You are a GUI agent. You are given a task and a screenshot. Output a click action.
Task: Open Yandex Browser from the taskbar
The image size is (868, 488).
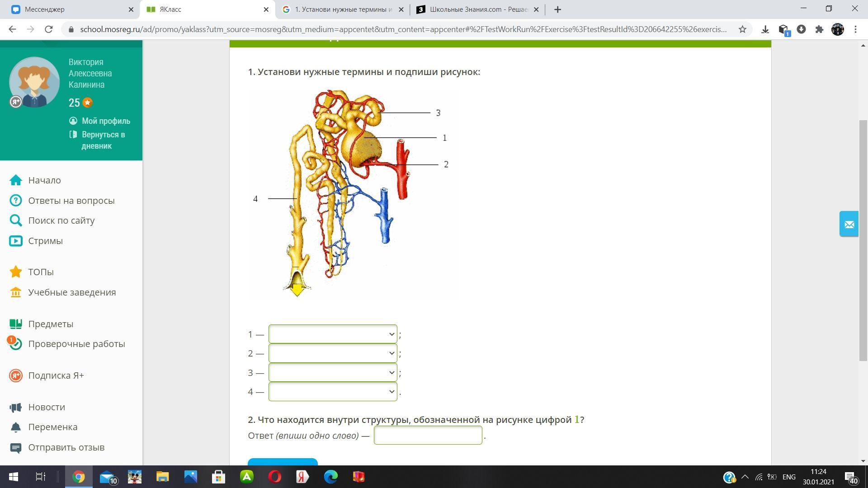302,477
